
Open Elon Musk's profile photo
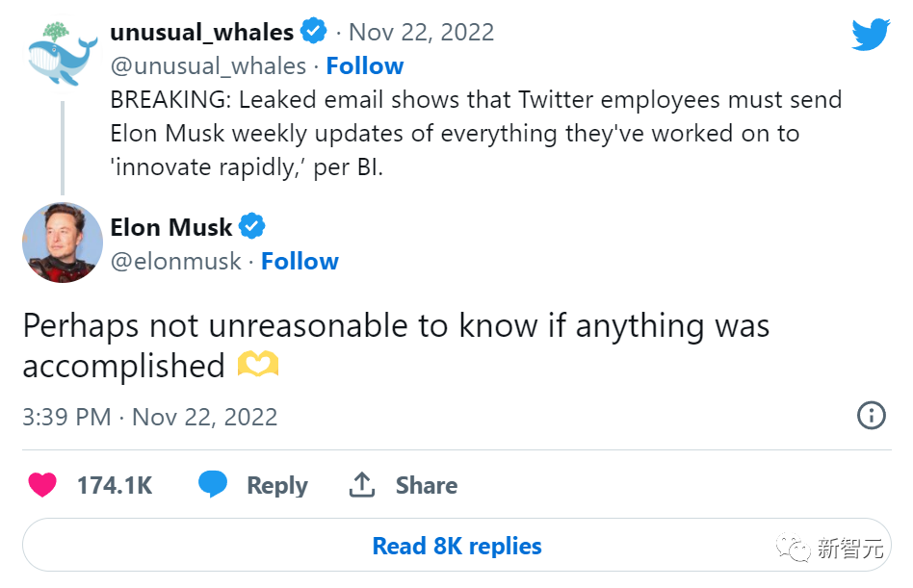pyautogui.click(x=63, y=243)
